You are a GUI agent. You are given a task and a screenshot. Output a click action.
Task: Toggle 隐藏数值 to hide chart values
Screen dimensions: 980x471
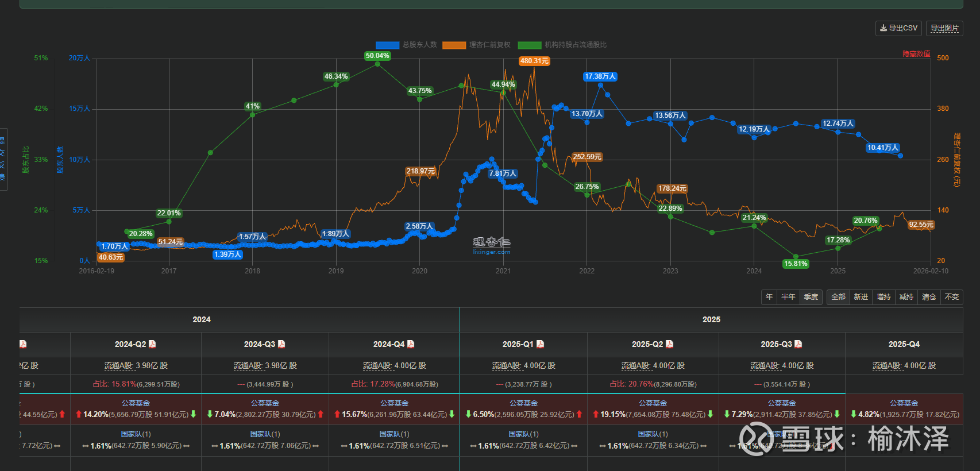916,54
